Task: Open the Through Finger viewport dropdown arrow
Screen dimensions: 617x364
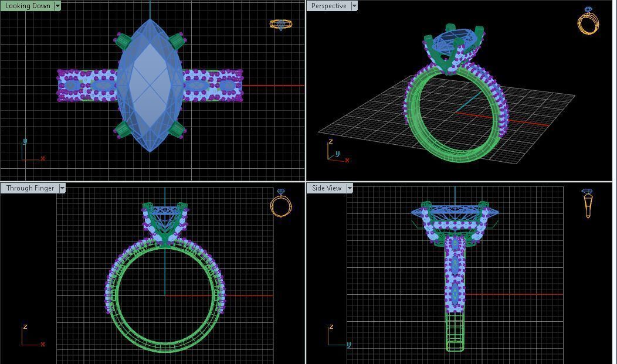Action: coord(62,188)
